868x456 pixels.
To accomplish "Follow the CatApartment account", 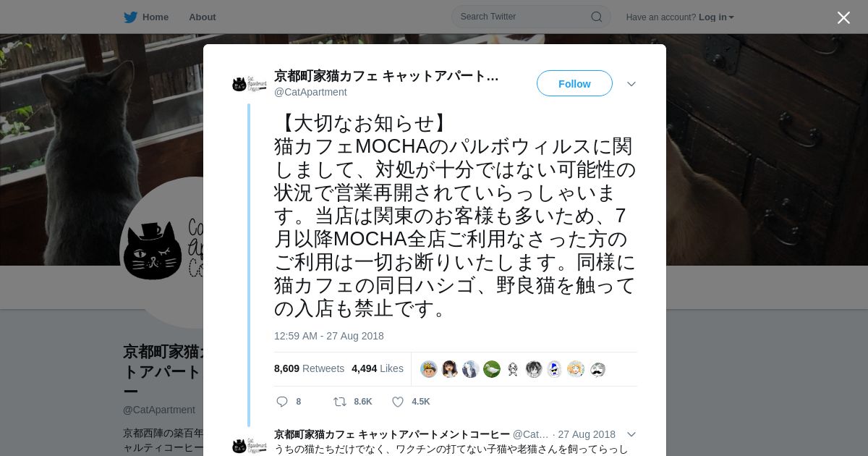I will click(x=574, y=83).
